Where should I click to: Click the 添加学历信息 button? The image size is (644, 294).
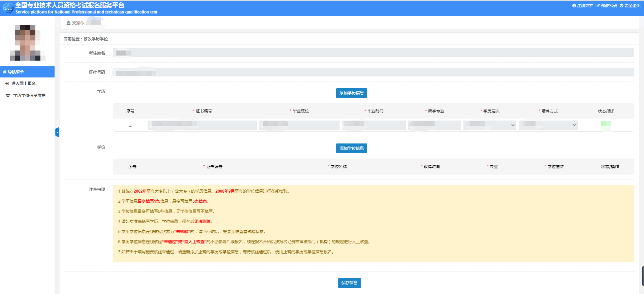351,93
